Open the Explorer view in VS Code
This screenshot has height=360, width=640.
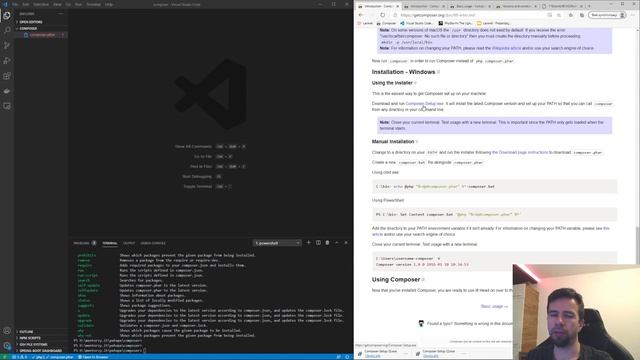click(7, 16)
